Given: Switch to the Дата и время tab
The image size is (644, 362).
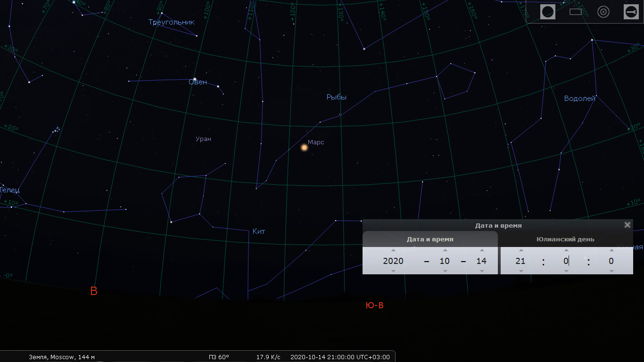Looking at the screenshot, I should (430, 239).
